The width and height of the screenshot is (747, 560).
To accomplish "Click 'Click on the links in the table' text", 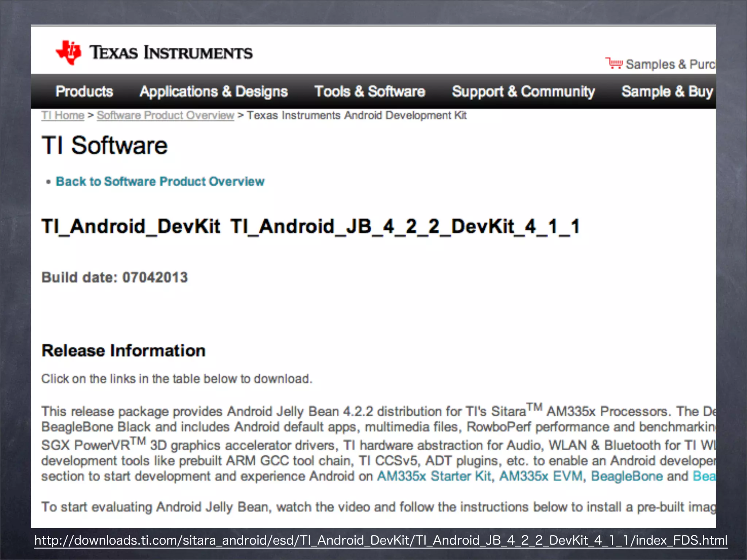I will [177, 379].
